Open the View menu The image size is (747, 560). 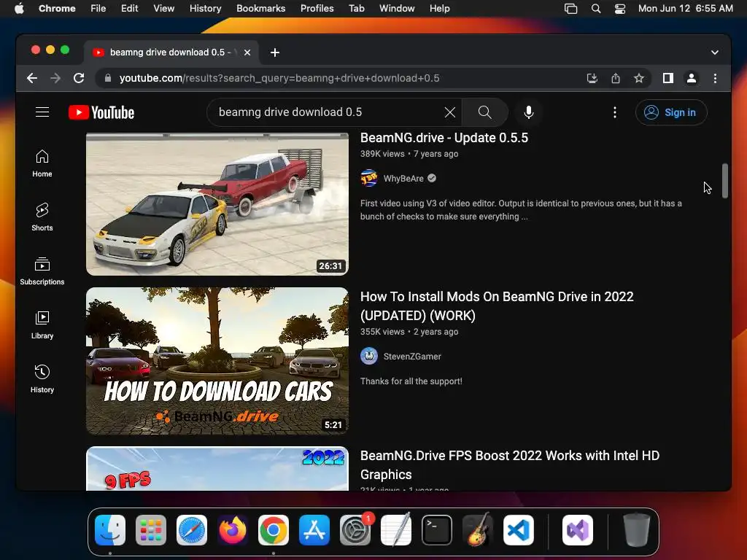[163, 8]
